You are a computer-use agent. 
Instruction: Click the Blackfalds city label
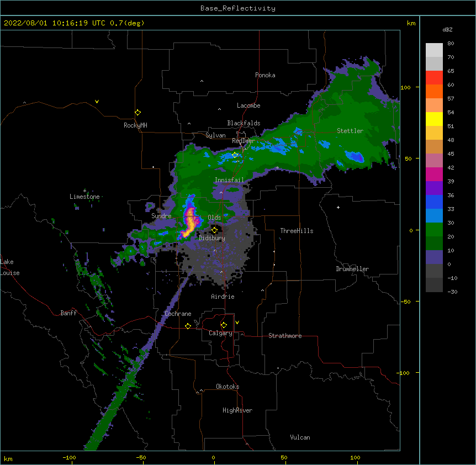pyautogui.click(x=244, y=123)
